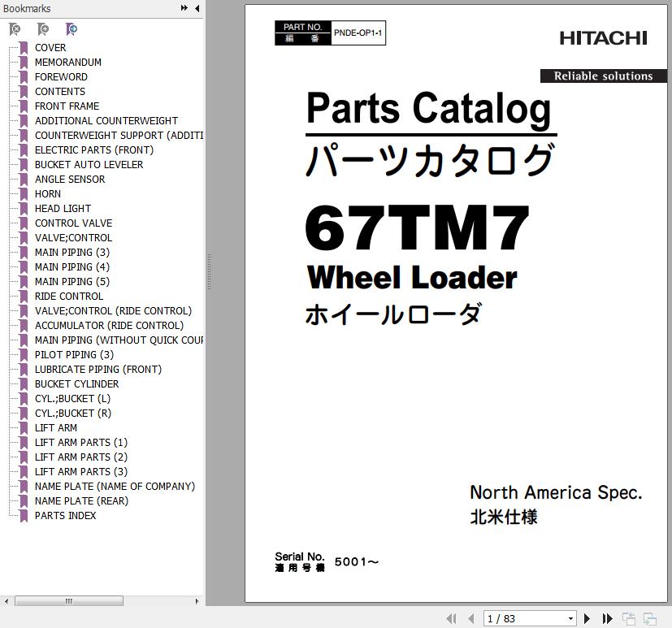
Task: Open LIFT ARM PARTS (3) bookmark
Action: [x=81, y=471]
